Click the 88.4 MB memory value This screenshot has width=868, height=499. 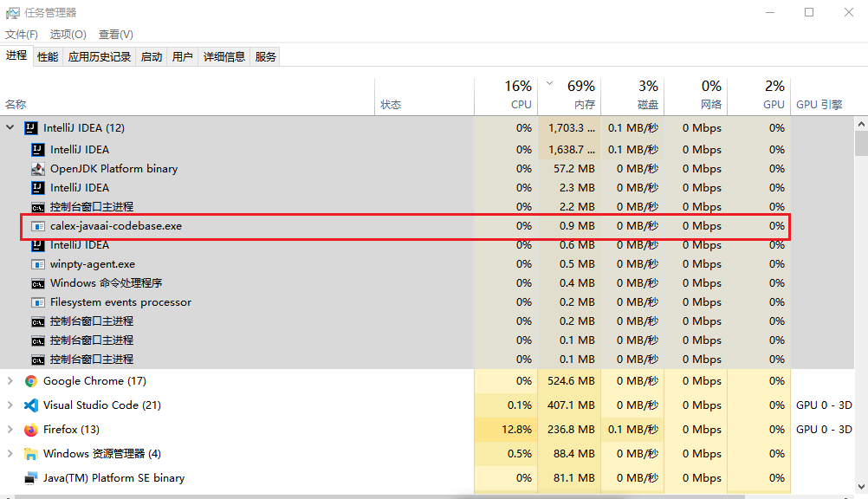click(574, 454)
